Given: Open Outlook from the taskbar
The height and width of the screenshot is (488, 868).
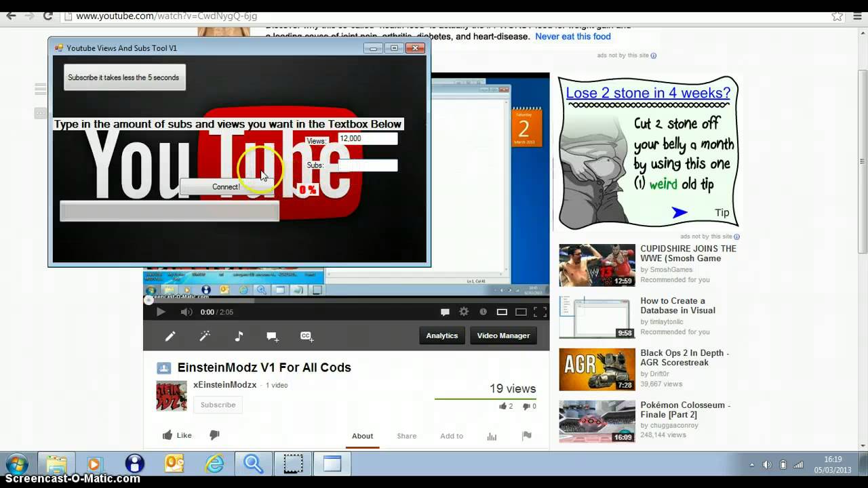Looking at the screenshot, I should [174, 464].
